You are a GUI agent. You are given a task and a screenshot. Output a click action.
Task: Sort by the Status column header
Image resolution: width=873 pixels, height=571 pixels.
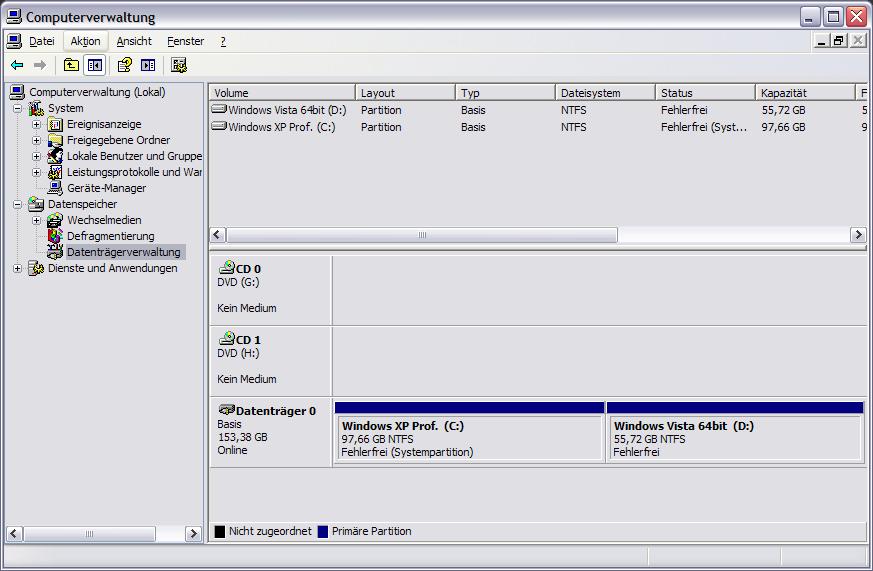click(x=705, y=92)
